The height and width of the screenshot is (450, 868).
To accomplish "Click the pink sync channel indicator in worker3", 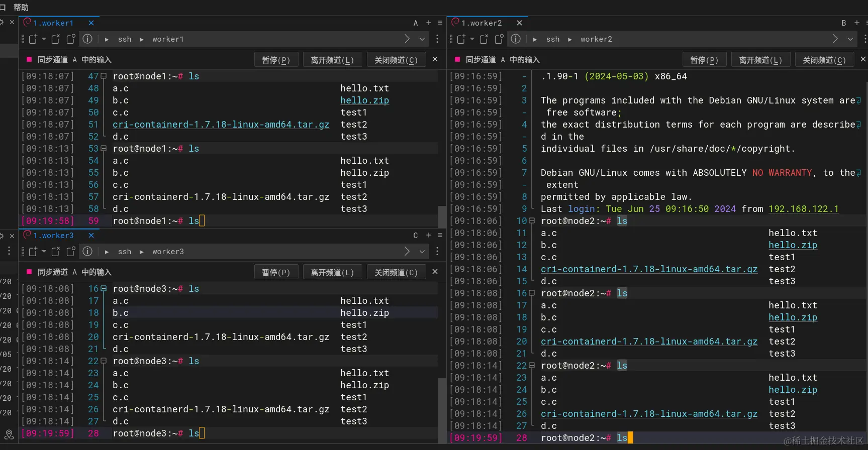I will 29,272.
